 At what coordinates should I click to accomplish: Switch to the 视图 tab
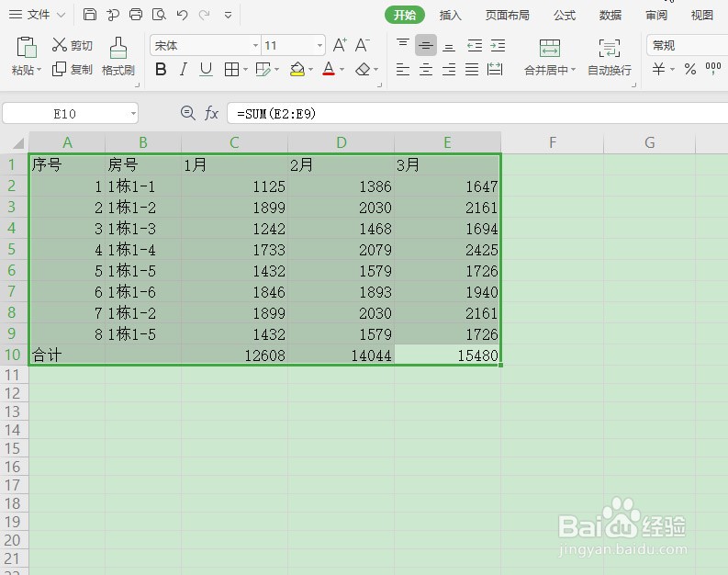(x=702, y=16)
